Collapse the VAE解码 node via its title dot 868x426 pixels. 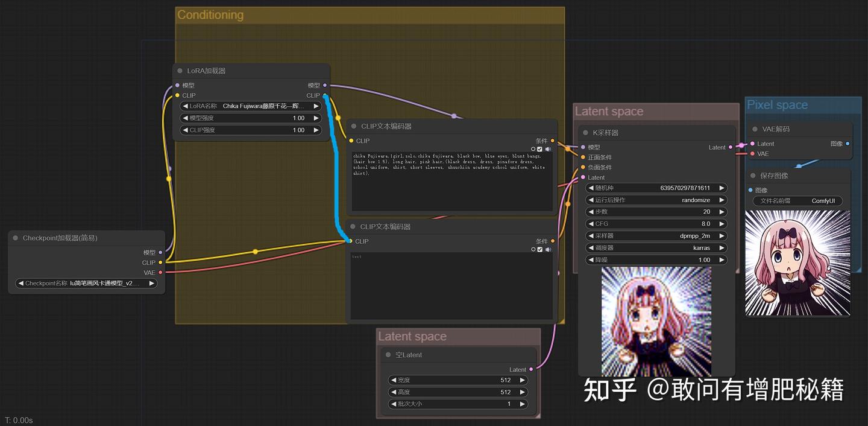754,129
